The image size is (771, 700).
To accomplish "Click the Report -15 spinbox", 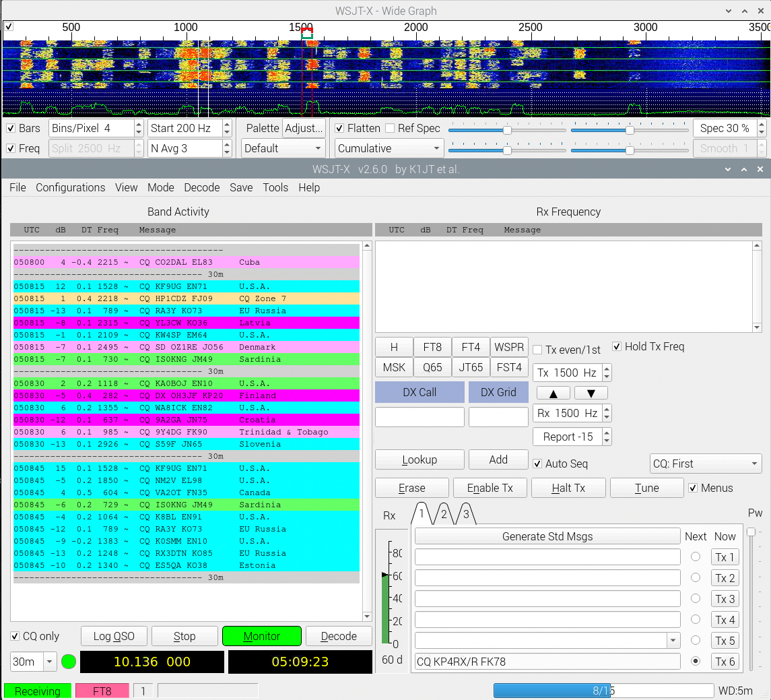I will pyautogui.click(x=572, y=437).
